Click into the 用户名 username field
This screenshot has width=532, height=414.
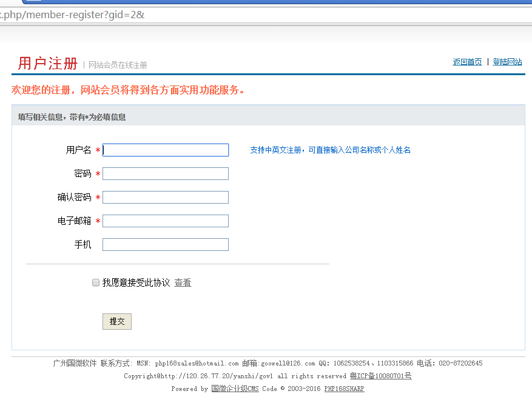[165, 150]
